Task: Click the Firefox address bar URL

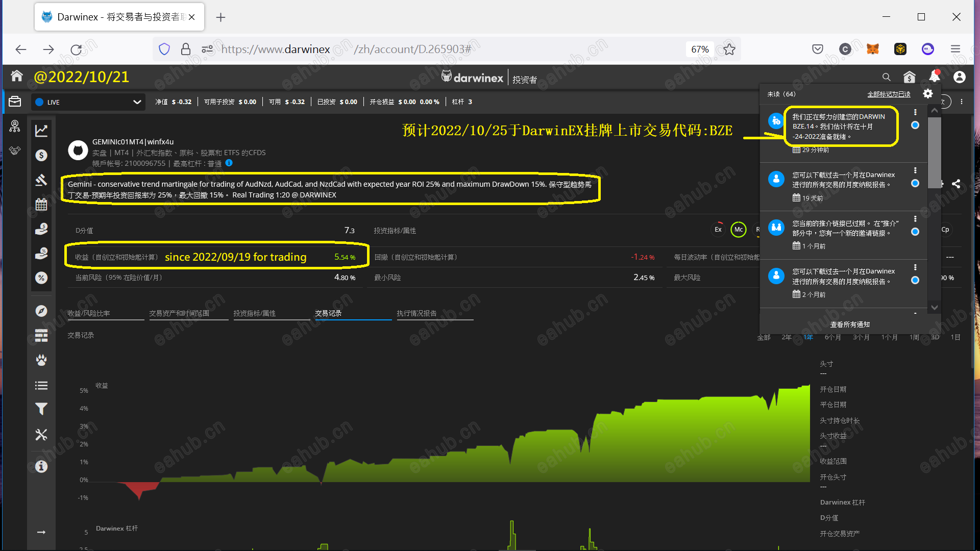Action: point(347,49)
